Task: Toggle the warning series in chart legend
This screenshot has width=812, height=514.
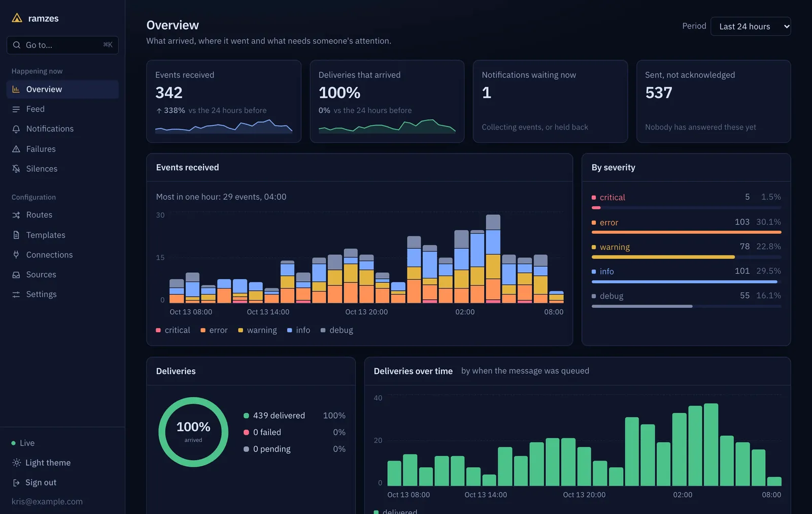Action: (257, 330)
